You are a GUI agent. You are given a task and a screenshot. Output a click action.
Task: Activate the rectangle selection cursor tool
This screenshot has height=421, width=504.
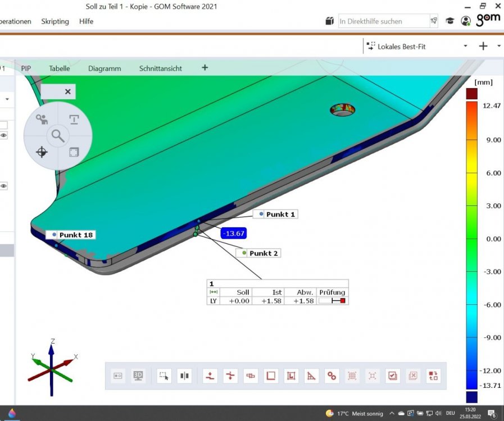coord(164,376)
